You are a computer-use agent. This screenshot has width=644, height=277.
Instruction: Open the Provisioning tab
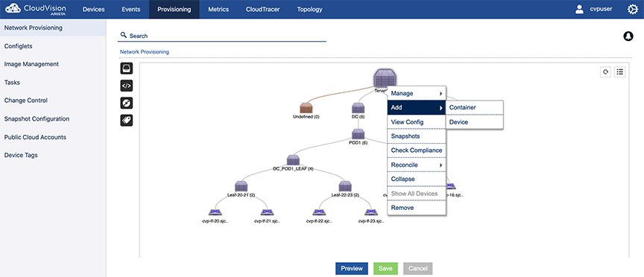174,10
